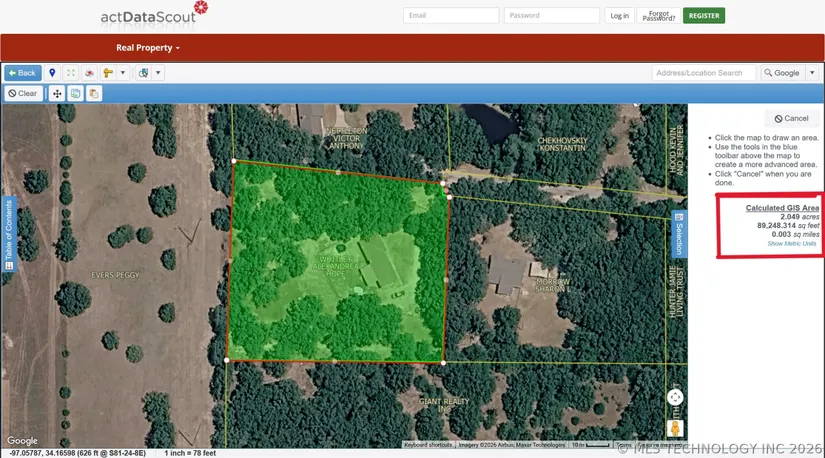Click the map camera pan control
This screenshot has height=458, width=825.
(675, 397)
